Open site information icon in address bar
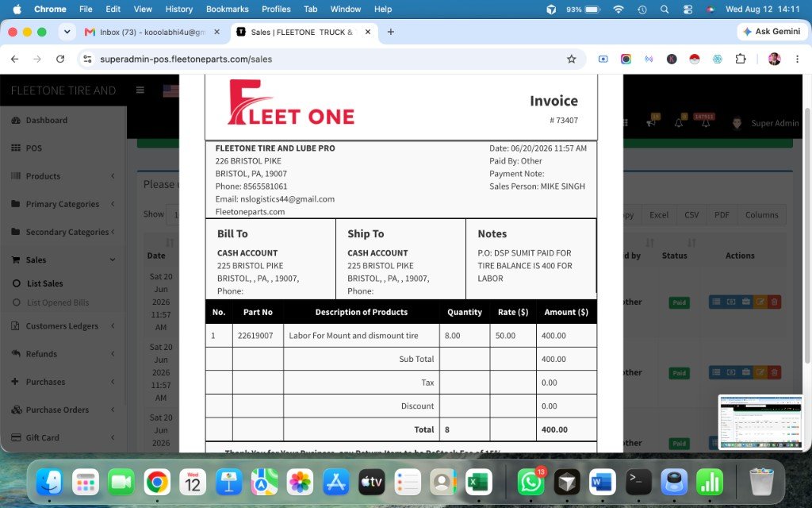 tap(87, 59)
